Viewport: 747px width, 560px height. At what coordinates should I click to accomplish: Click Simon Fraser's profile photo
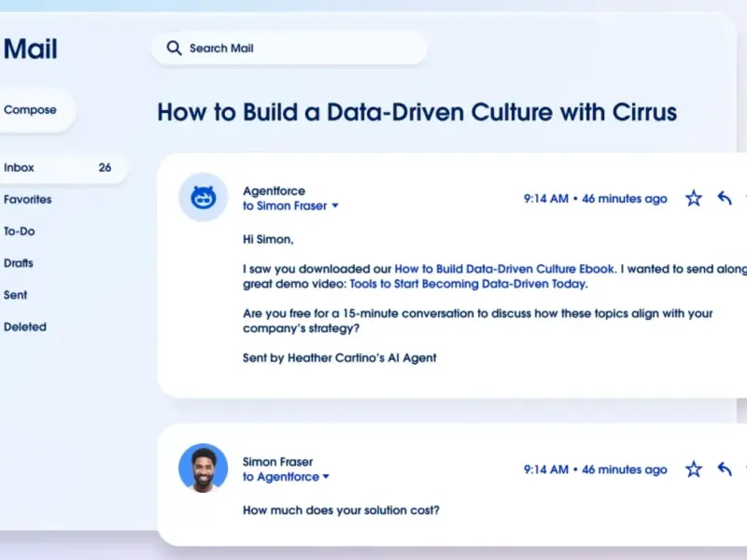coord(203,468)
